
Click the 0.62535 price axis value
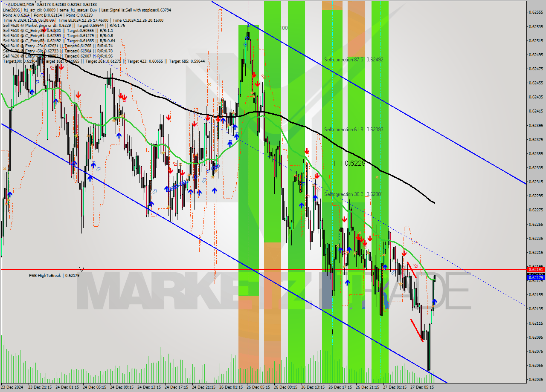click(x=536, y=26)
